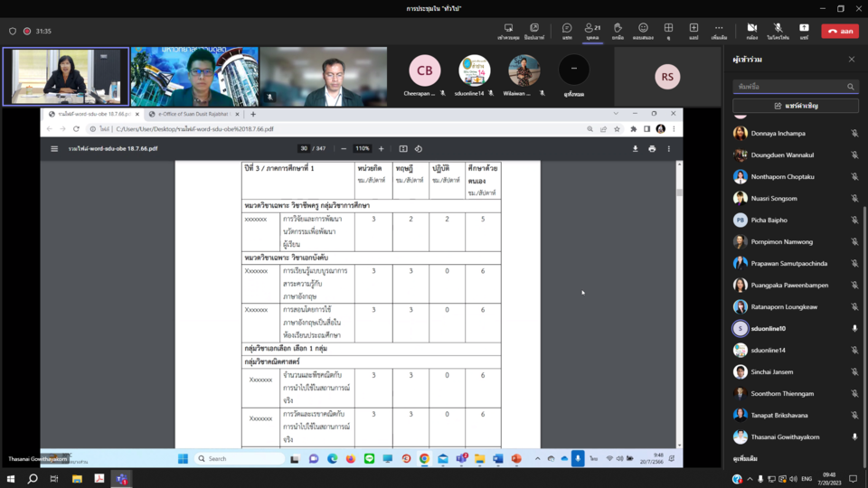Expand the see more section below the participants list
This screenshot has height=488, width=868.
(745, 460)
